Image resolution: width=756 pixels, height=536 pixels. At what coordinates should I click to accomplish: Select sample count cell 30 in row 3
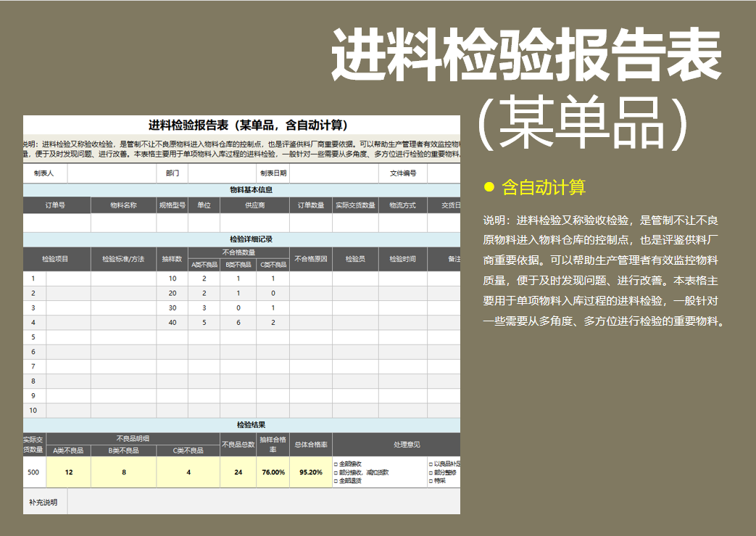click(172, 308)
